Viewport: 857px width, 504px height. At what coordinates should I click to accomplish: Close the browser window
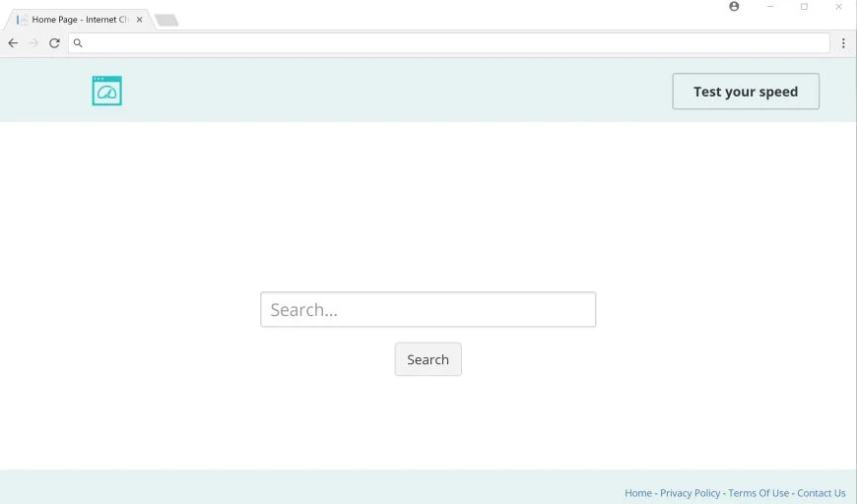tap(838, 7)
